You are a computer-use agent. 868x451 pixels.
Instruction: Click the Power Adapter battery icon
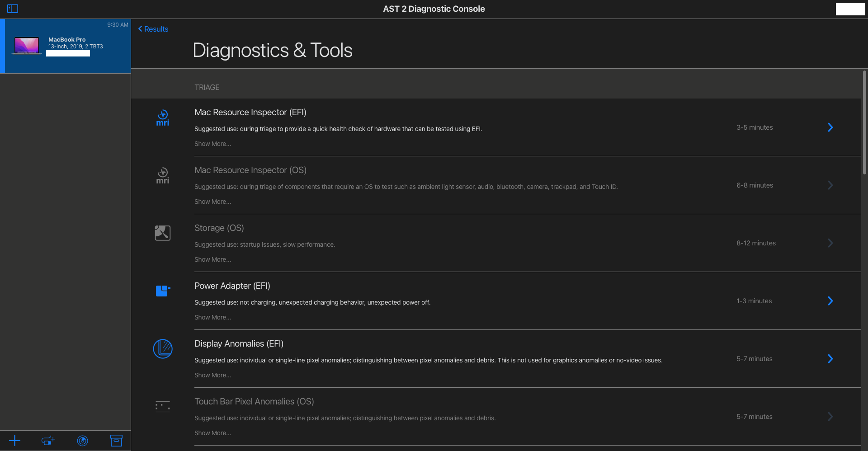click(162, 291)
